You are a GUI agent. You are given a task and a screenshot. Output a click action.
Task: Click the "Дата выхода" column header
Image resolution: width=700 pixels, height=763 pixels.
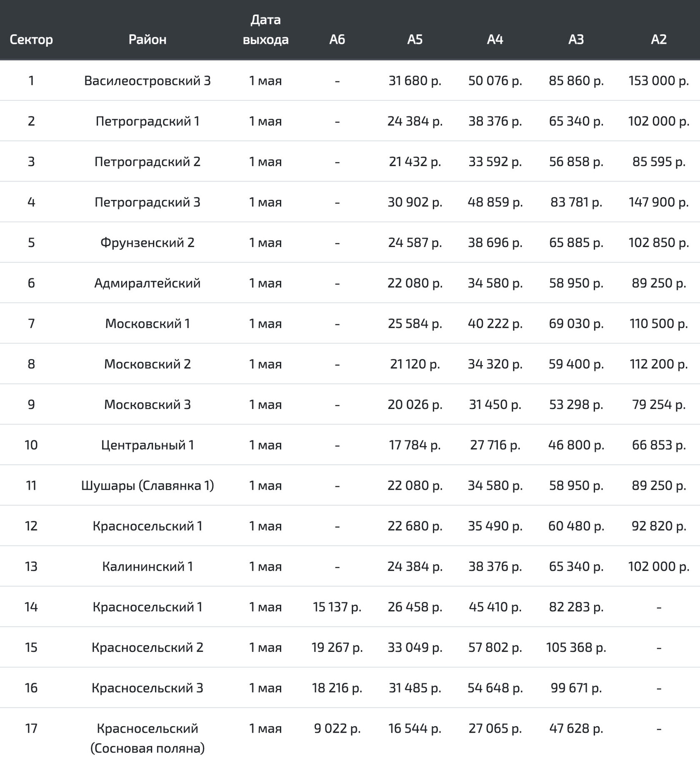tap(265, 30)
